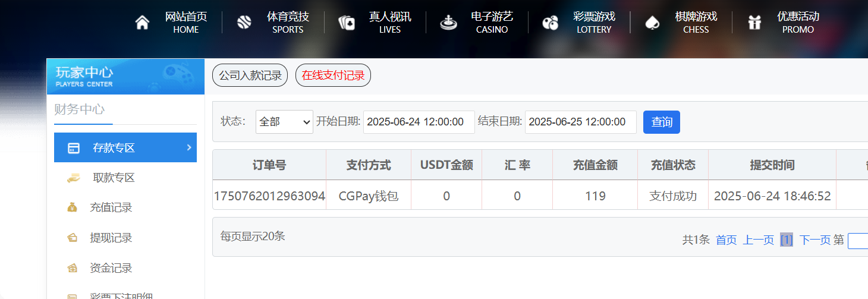This screenshot has height=299, width=868.
Task: Click the playing cards Lives icon
Action: pyautogui.click(x=347, y=23)
